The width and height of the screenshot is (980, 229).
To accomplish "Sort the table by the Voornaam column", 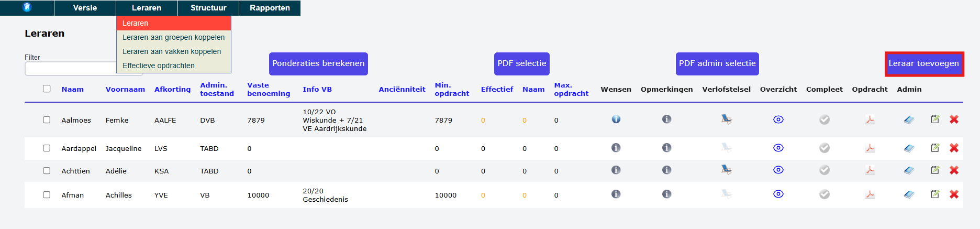I will coord(125,89).
